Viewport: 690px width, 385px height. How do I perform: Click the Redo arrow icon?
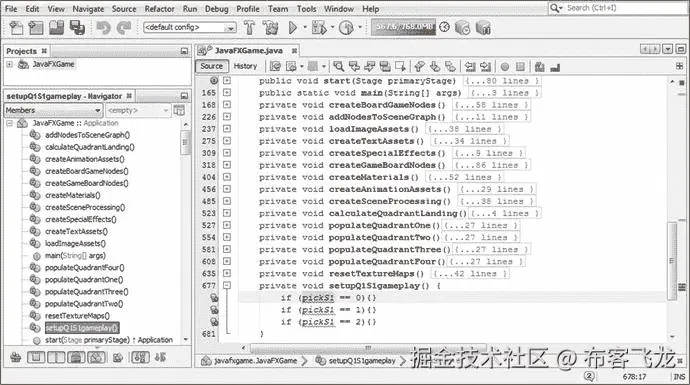pyautogui.click(x=124, y=28)
